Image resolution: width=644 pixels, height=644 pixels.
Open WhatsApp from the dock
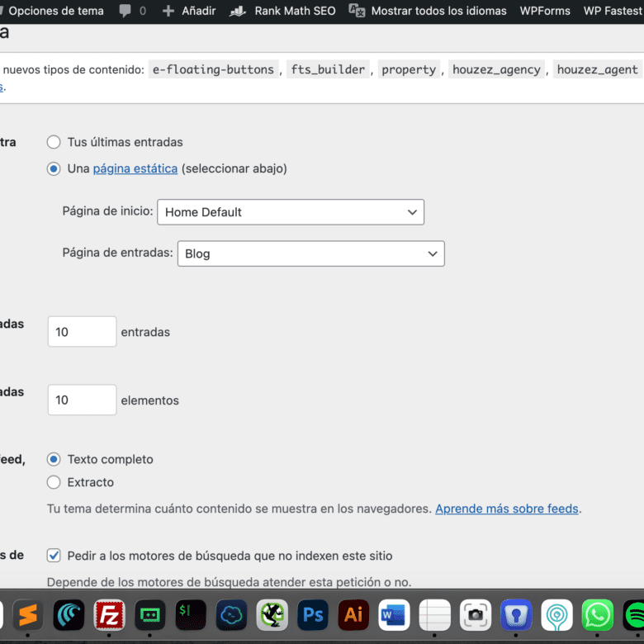tap(597, 615)
